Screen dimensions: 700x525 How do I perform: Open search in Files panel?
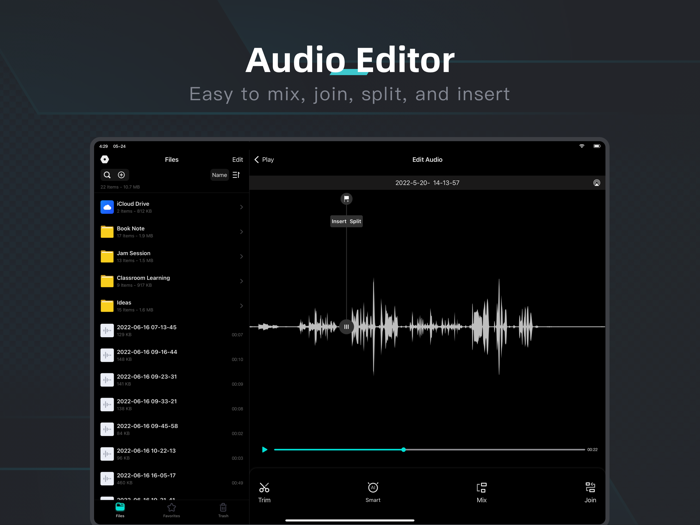tap(107, 175)
